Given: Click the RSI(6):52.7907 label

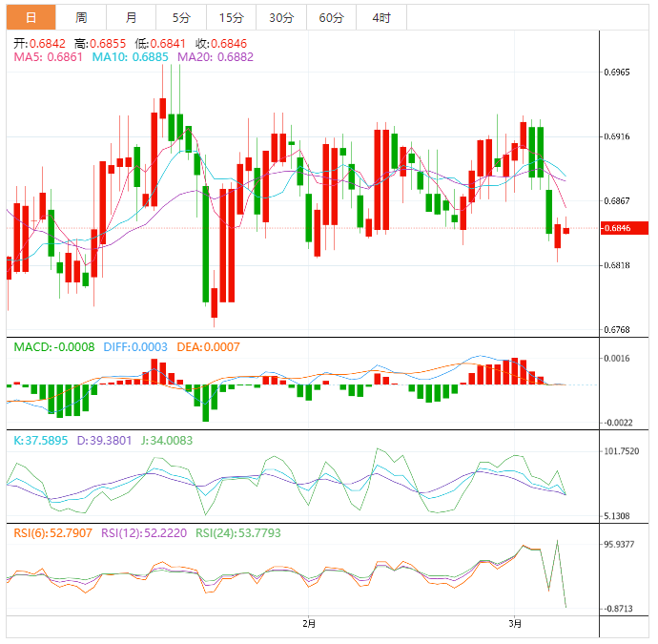Looking at the screenshot, I should pos(52,533).
